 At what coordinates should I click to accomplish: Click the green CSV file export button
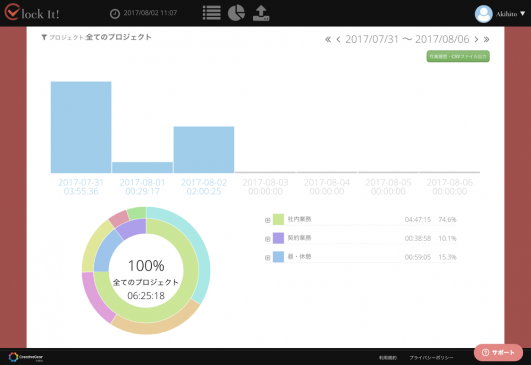[458, 56]
